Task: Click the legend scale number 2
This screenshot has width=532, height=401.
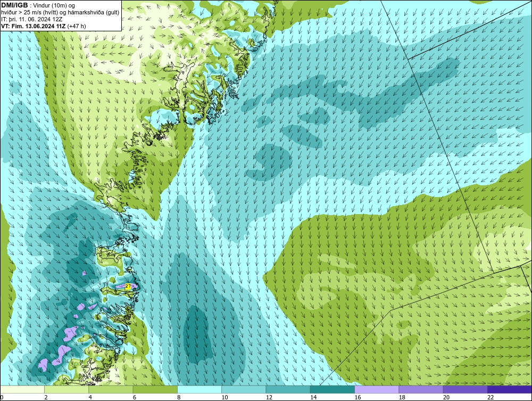Action: tap(46, 398)
